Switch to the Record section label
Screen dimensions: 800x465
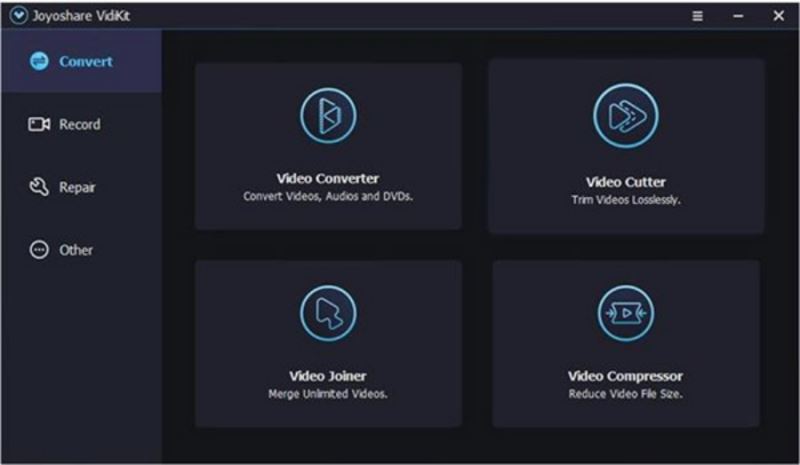point(80,124)
